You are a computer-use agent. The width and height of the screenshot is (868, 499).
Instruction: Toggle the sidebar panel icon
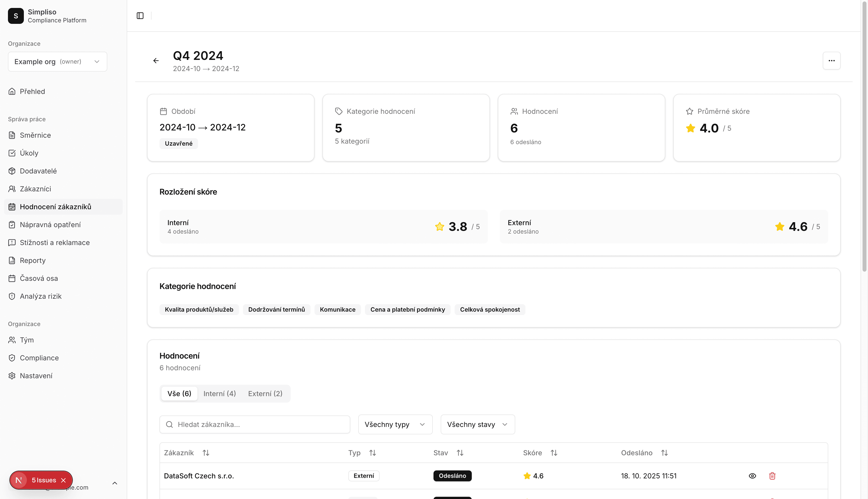coord(140,16)
